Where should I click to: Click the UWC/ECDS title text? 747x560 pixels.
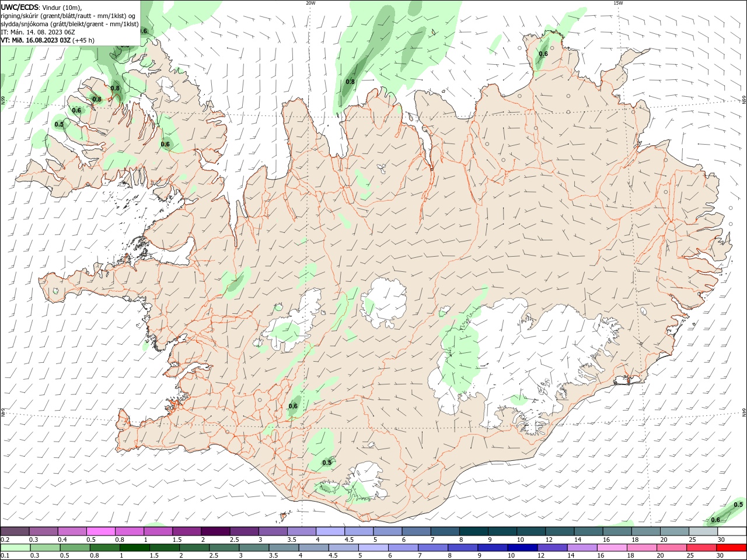coord(19,7)
